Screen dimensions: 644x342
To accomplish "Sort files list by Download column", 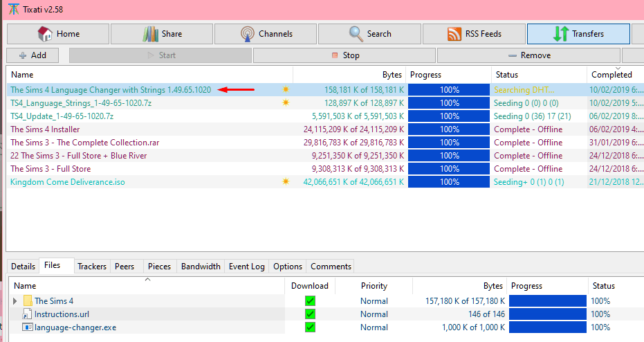I will pyautogui.click(x=310, y=286).
